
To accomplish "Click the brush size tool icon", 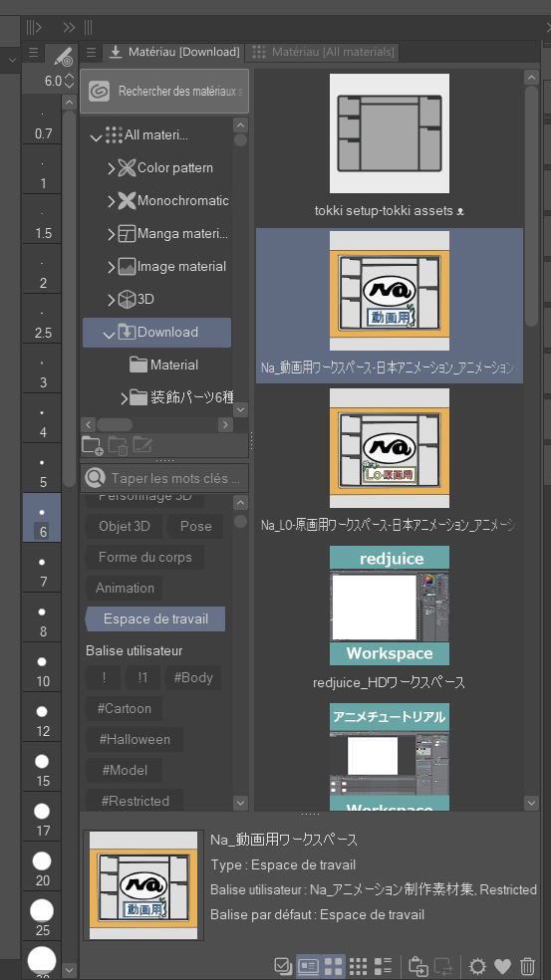I will pos(64,56).
